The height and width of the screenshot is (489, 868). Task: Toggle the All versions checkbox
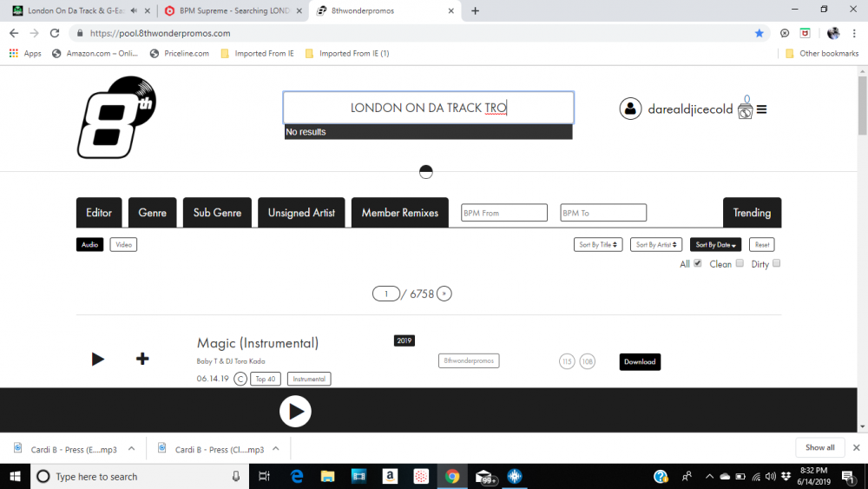698,263
